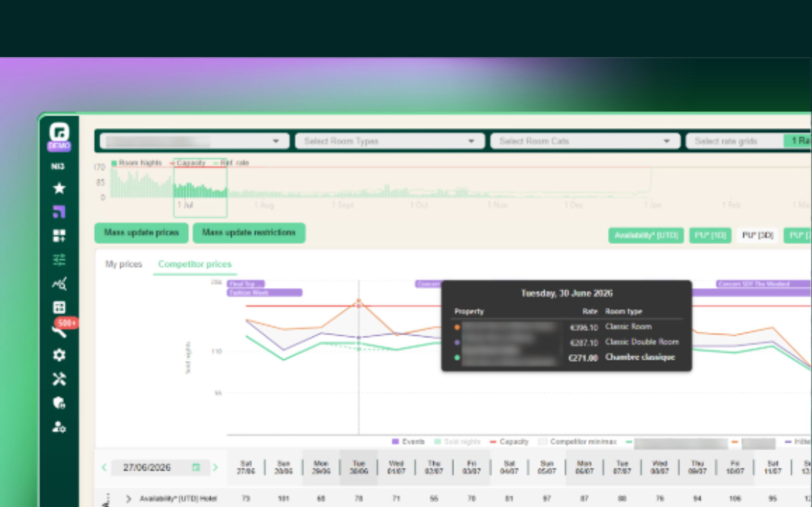This screenshot has height=507, width=812.
Task: Open the user settings icon in sidebar
Action: coord(59,427)
